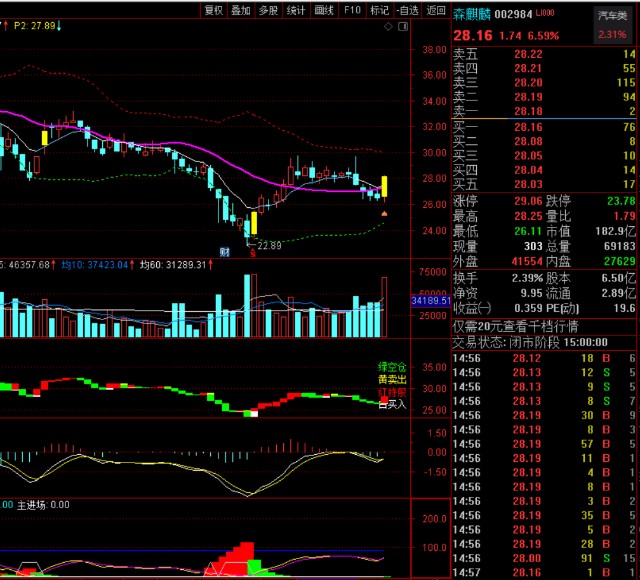Image resolution: width=640 pixels, height=580 pixels.
Task: Click the 34189.51 volume value label
Action: pyautogui.click(x=430, y=299)
